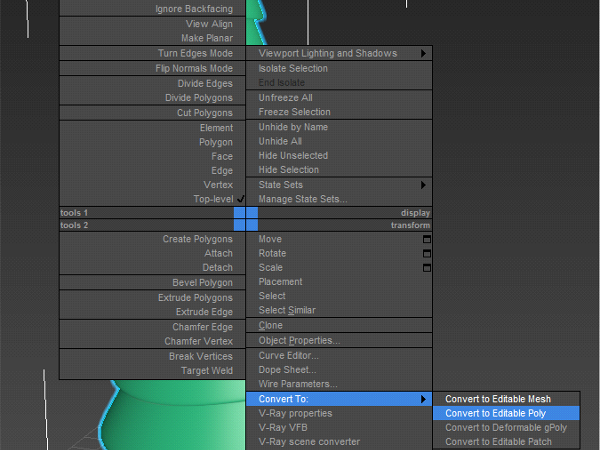Choose Bevel Polygon

pyautogui.click(x=152, y=282)
